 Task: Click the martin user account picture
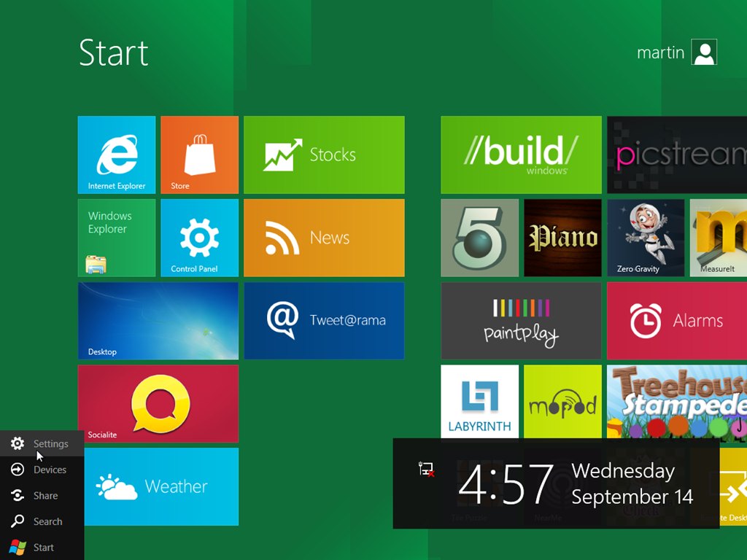pos(704,52)
